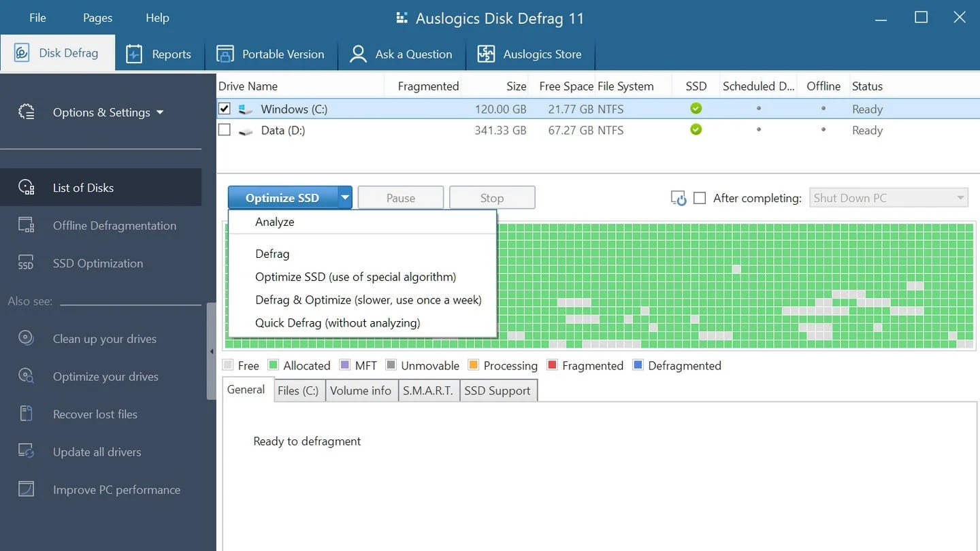
Task: Click the Auslogics Store tab icon
Action: coord(486,54)
